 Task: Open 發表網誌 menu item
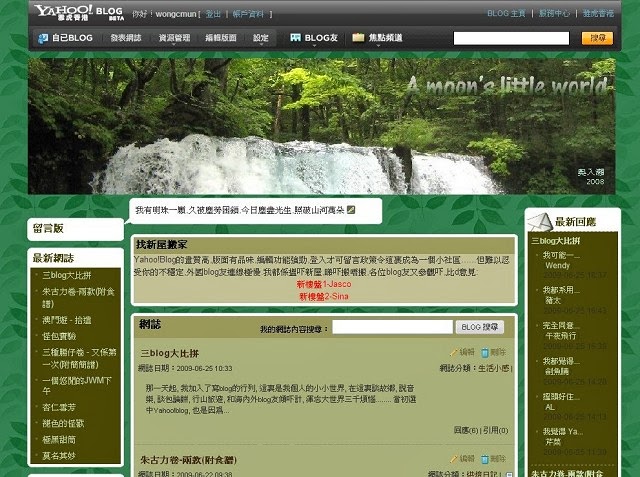tap(126, 38)
